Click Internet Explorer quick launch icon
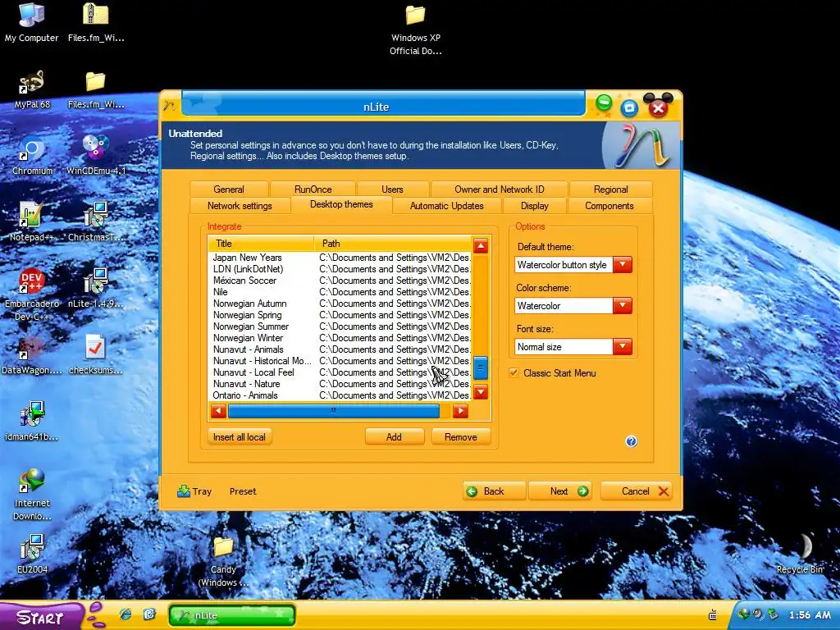 click(126, 614)
